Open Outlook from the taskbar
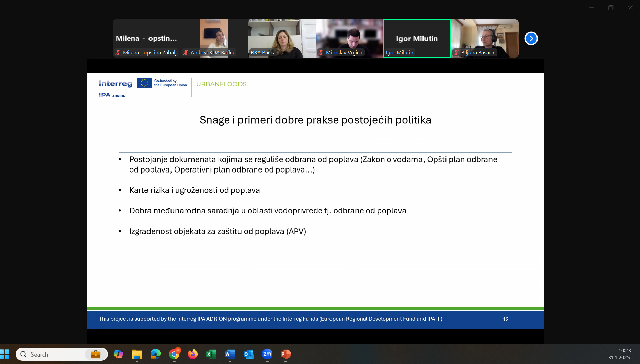 pos(248,354)
